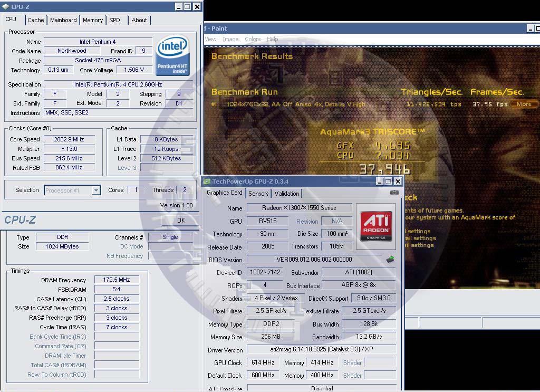
Task: Click the Code Name field Northwood
Action: (x=72, y=51)
